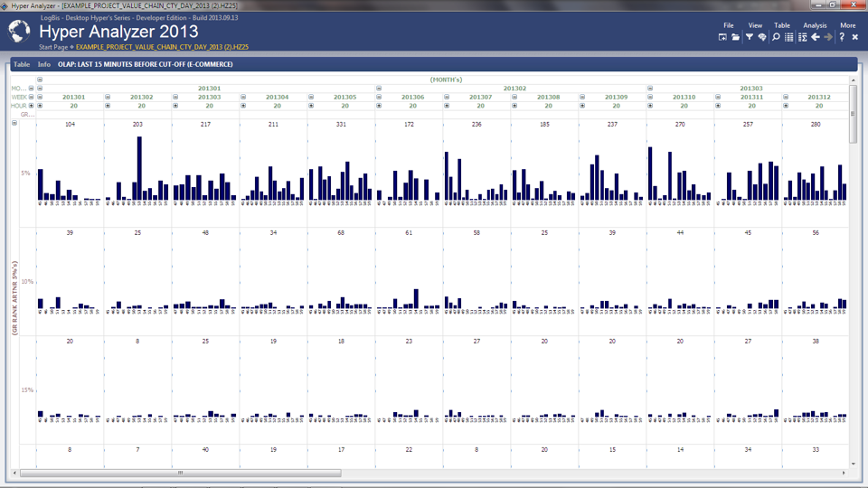Click the funnel filter toolbar icon

click(749, 37)
